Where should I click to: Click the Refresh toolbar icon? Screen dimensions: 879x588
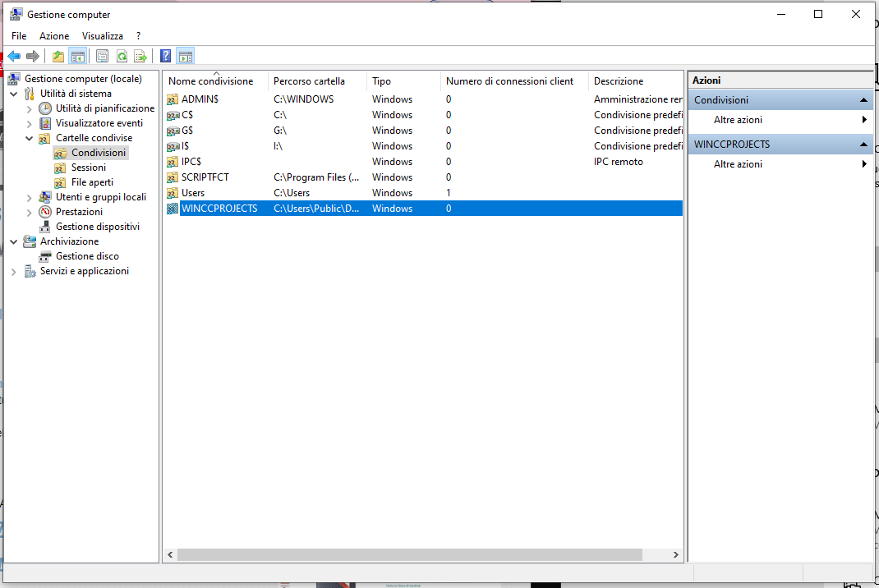[122, 56]
